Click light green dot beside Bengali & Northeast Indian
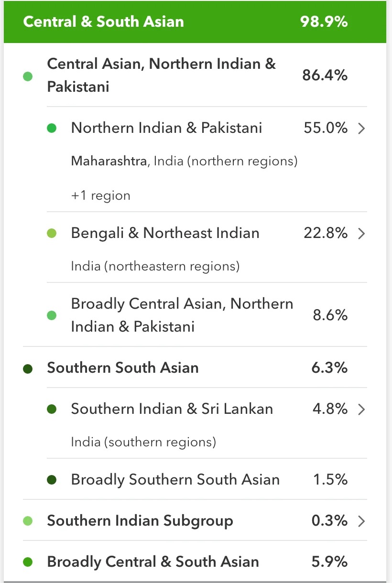The image size is (392, 583). coord(52,233)
